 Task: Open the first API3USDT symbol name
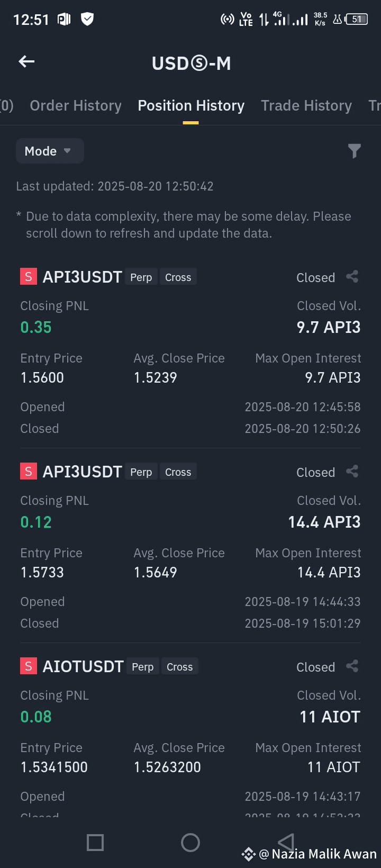(x=82, y=277)
